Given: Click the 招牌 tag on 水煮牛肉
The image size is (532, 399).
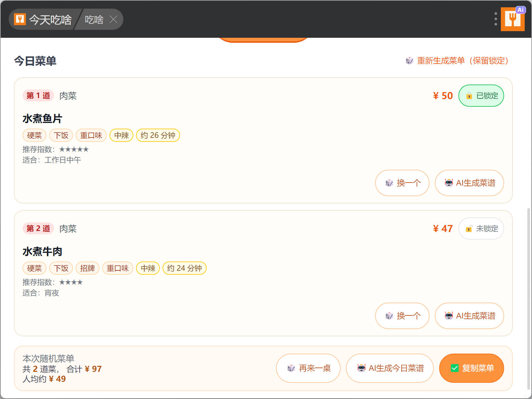Looking at the screenshot, I should [88, 268].
